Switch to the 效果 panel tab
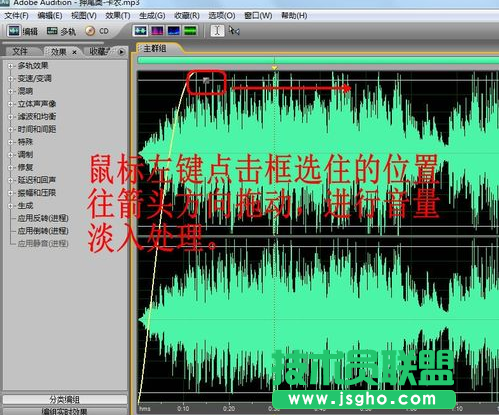This screenshot has height=415, width=499. 58,52
